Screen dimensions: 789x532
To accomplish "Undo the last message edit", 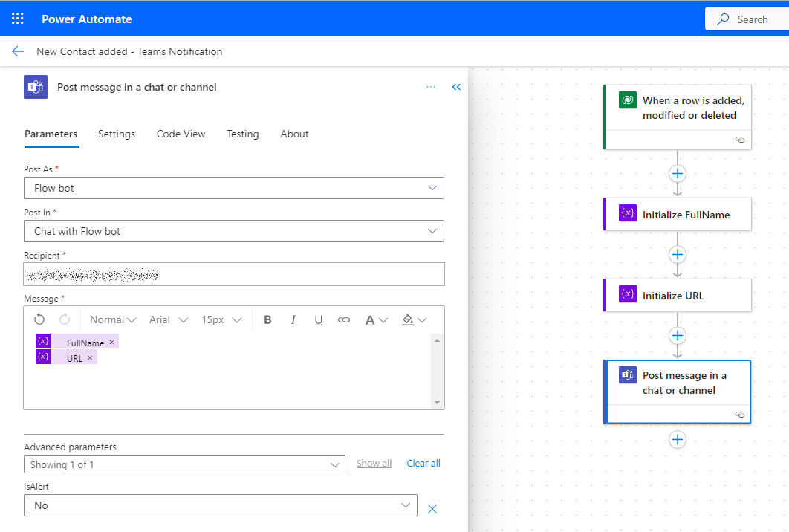I will coord(39,319).
